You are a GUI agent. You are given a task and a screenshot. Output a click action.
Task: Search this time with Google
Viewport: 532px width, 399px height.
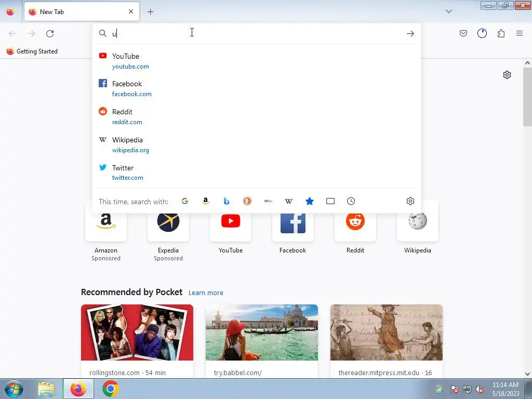[185, 201]
